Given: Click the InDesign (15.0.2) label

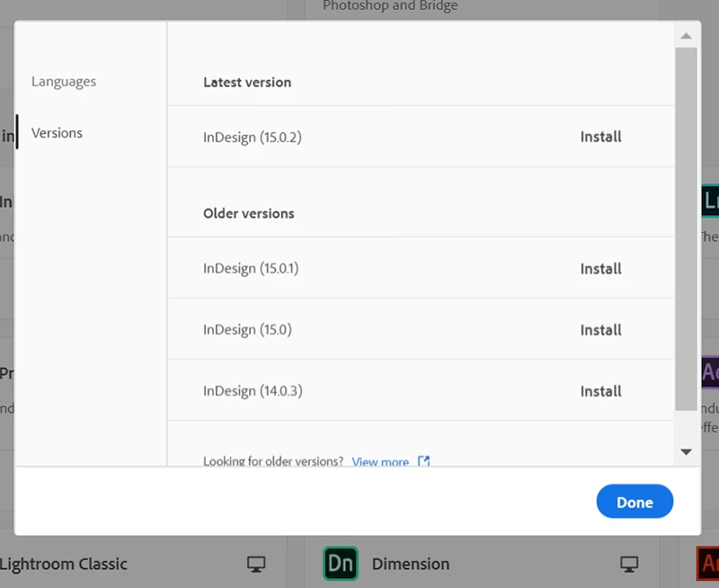Looking at the screenshot, I should point(253,138).
